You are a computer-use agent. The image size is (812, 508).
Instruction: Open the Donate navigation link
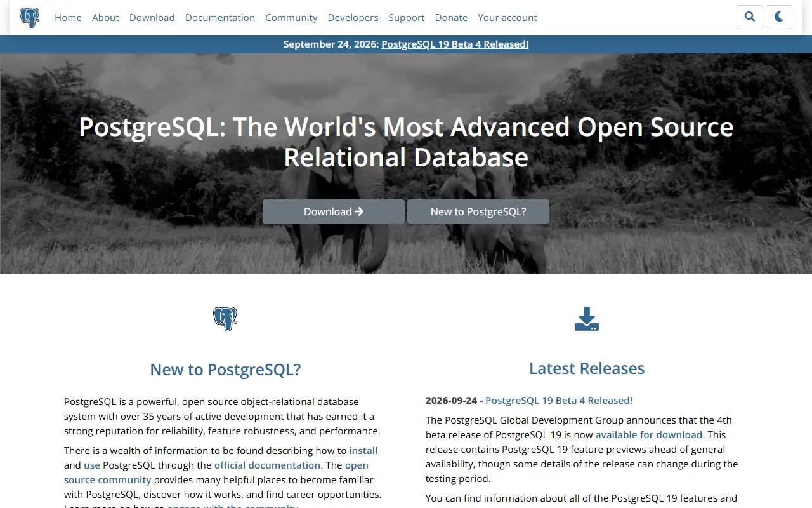coord(451,17)
